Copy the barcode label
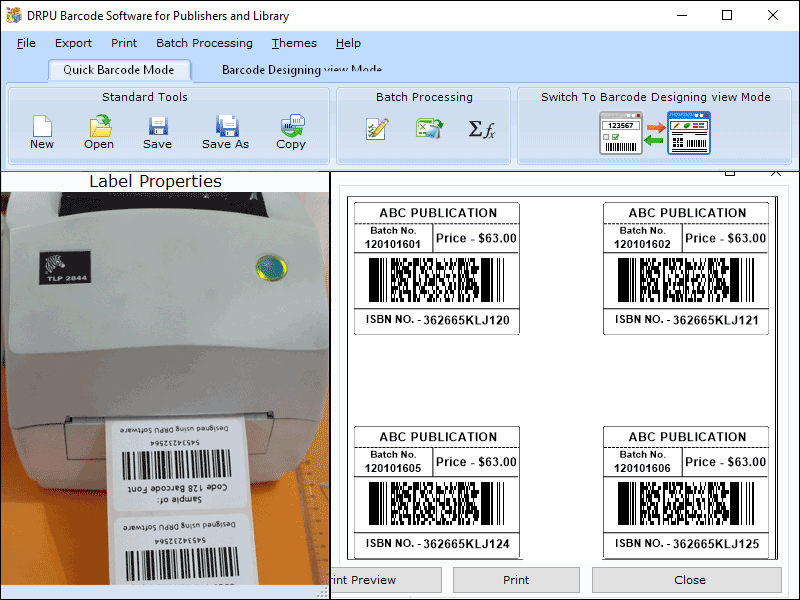 pos(291,131)
